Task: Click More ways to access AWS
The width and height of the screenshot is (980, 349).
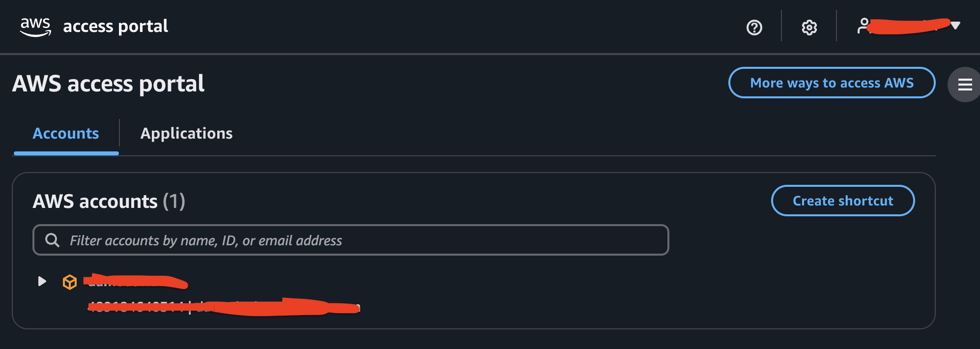Action: point(832,83)
